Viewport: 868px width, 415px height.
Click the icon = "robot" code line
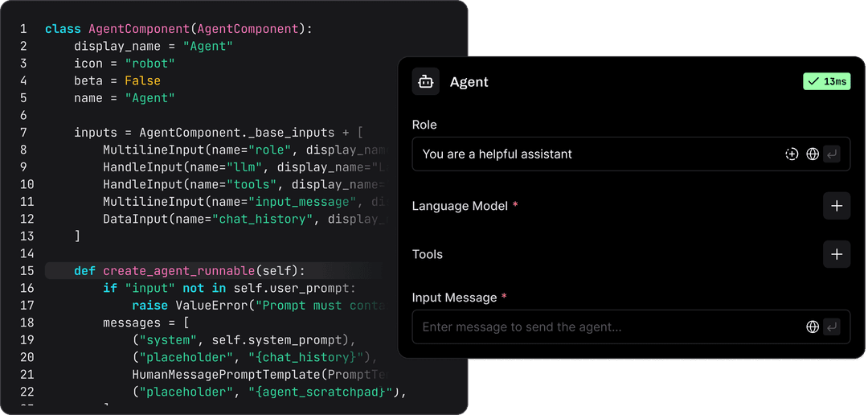[x=125, y=64]
